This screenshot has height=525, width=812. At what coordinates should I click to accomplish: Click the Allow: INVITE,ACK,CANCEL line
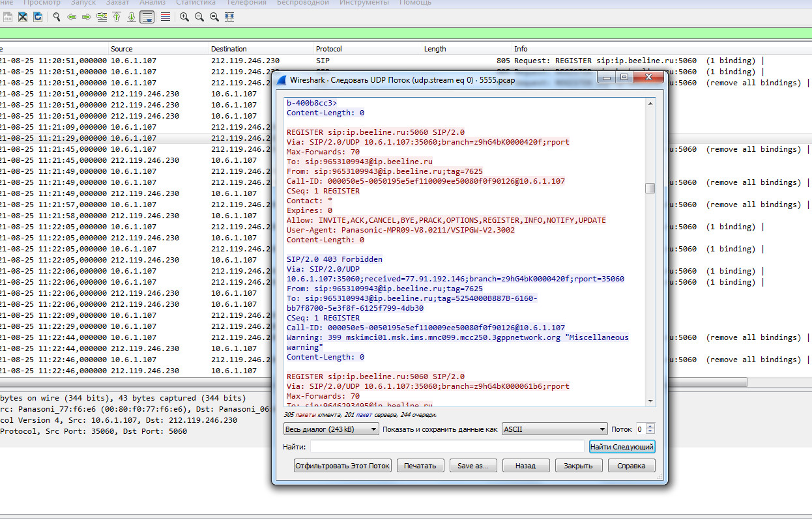(446, 220)
